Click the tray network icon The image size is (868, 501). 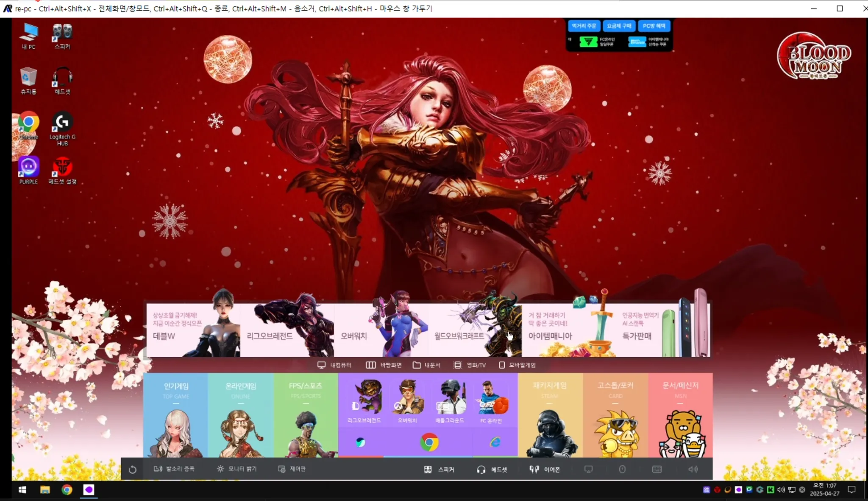pos(792,490)
